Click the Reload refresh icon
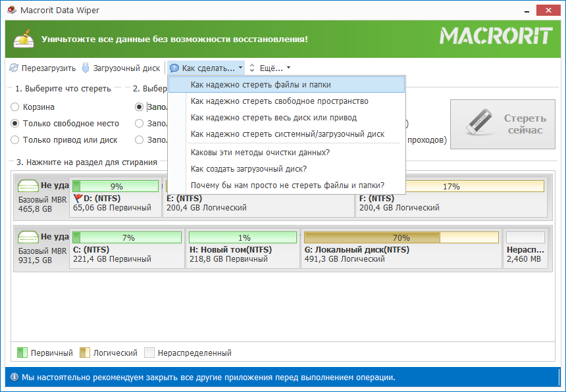The height and width of the screenshot is (392, 566). pyautogui.click(x=14, y=68)
